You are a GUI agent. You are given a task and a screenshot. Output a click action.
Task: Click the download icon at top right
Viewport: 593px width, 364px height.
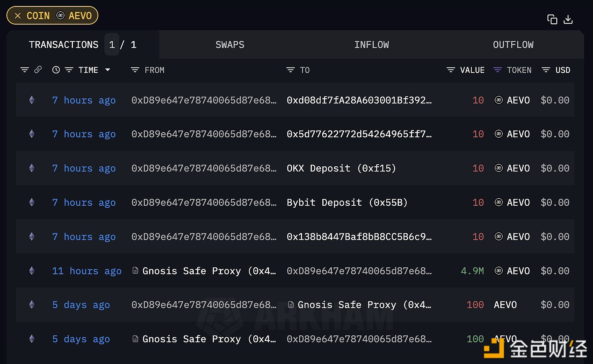coord(568,19)
